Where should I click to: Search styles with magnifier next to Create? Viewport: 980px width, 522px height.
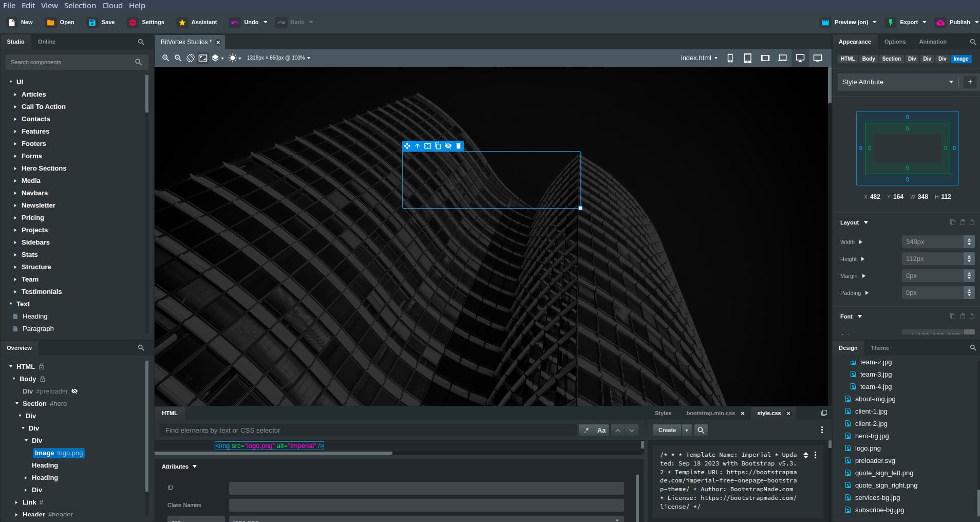(701, 430)
